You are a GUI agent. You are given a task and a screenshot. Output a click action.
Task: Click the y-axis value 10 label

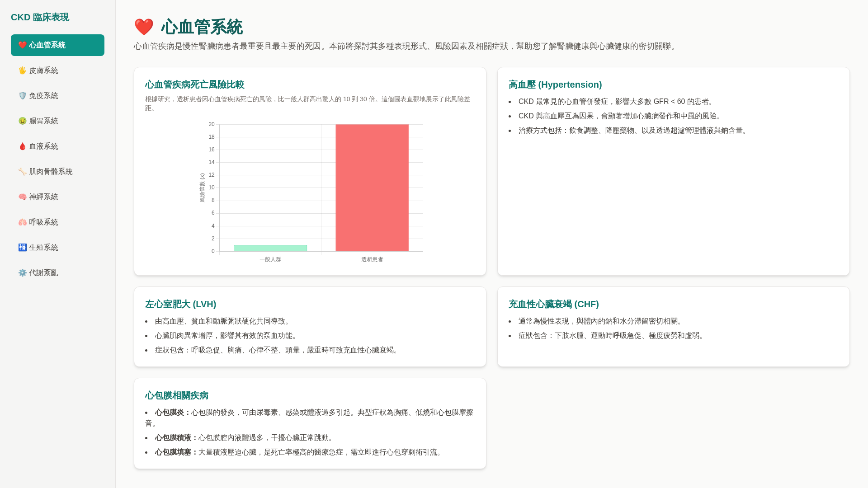212,188
